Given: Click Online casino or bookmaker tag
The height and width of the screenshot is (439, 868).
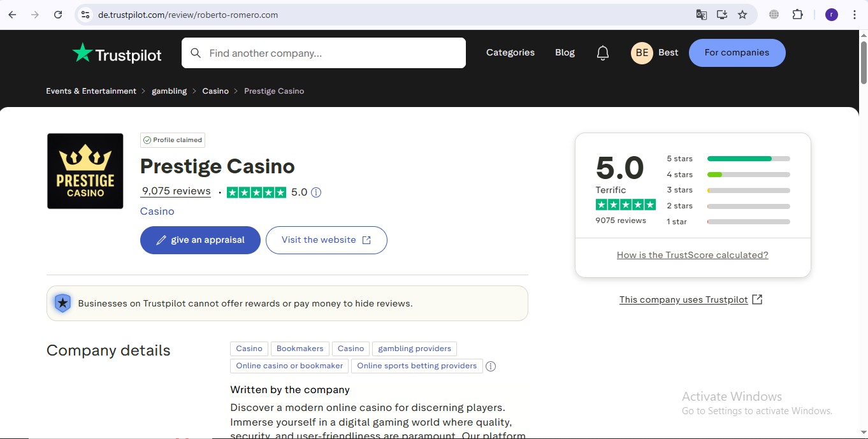Looking at the screenshot, I should click(289, 366).
